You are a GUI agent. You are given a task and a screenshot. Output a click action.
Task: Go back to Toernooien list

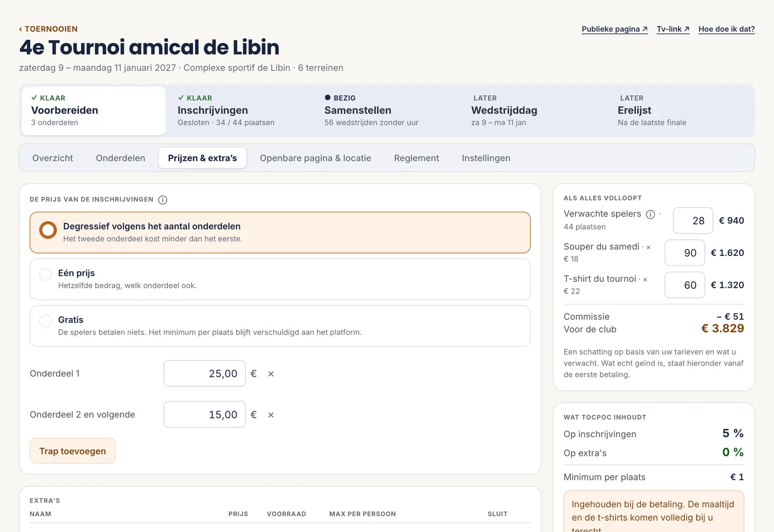pos(48,29)
